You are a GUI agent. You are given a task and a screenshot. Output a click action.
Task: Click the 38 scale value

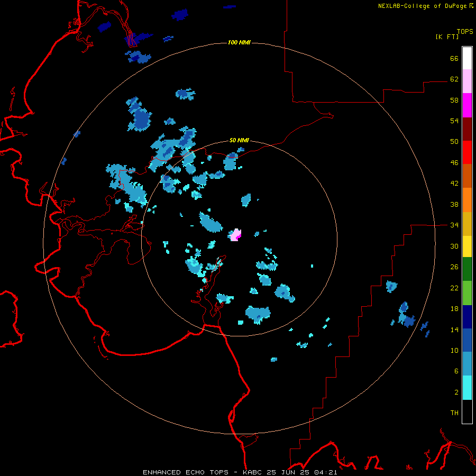pyautogui.click(x=454, y=205)
